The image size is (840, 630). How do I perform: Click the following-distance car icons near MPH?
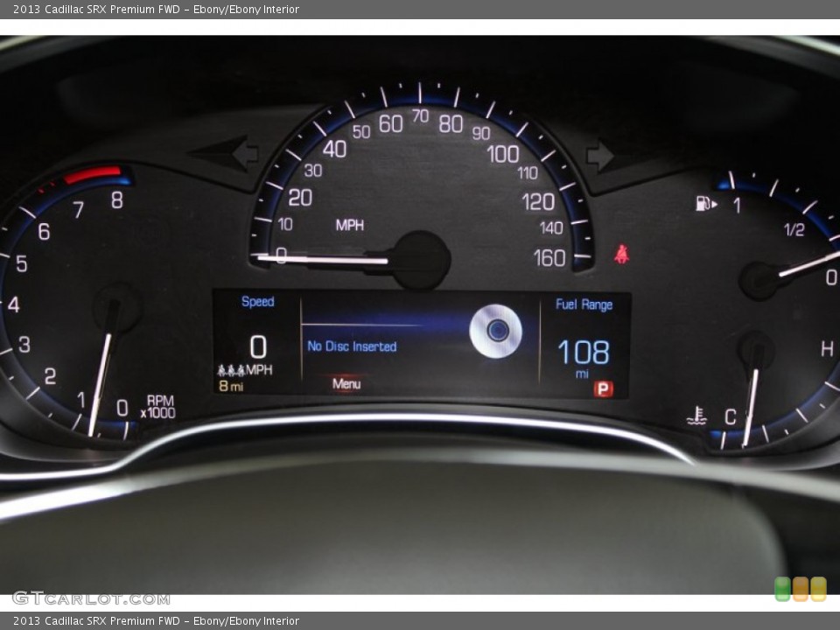(231, 370)
